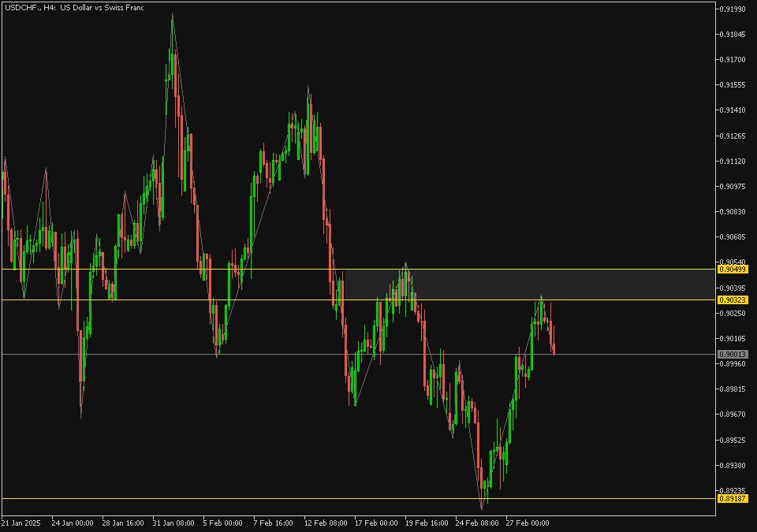Select the yellow 0.90323 price label
Screen dimensions: 757x532
click(x=733, y=300)
